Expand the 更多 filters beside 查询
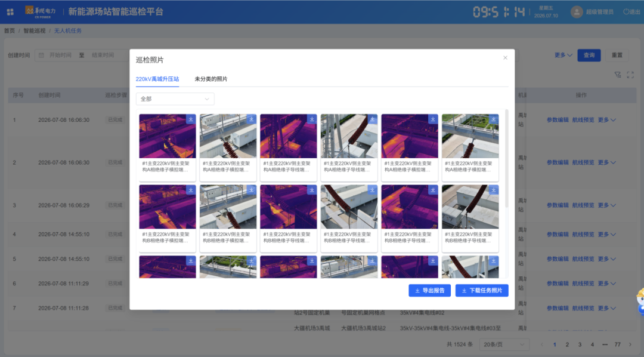This screenshot has width=644, height=357. pos(563,55)
